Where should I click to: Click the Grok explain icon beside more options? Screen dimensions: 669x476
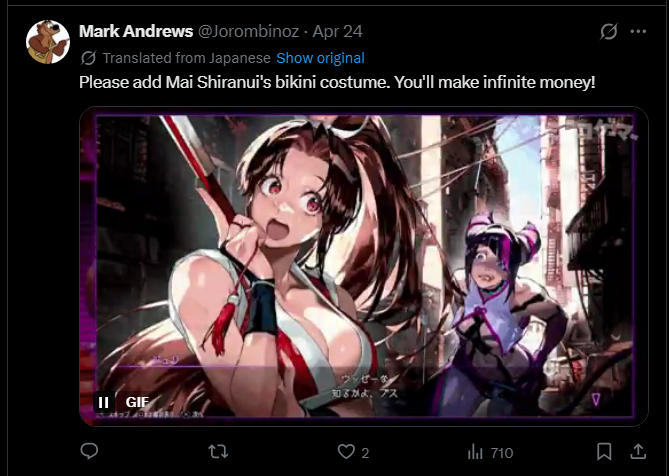pyautogui.click(x=608, y=32)
